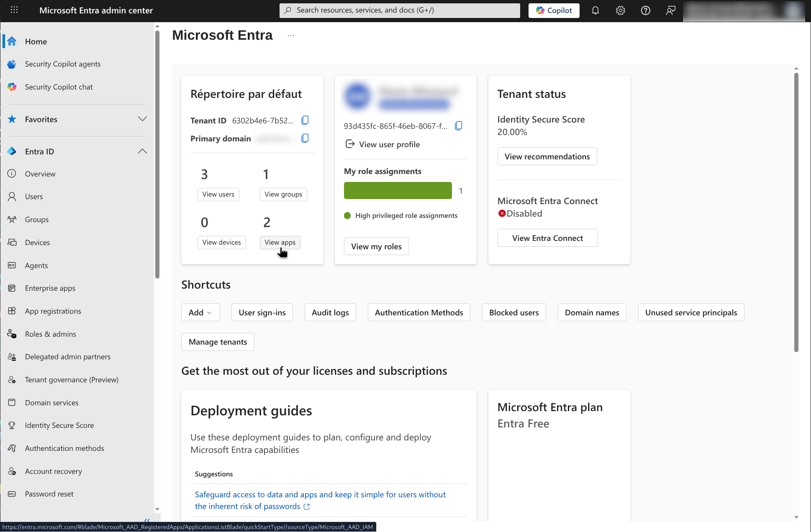The height and width of the screenshot is (532, 811).
Task: Click View groups button
Action: click(x=283, y=194)
